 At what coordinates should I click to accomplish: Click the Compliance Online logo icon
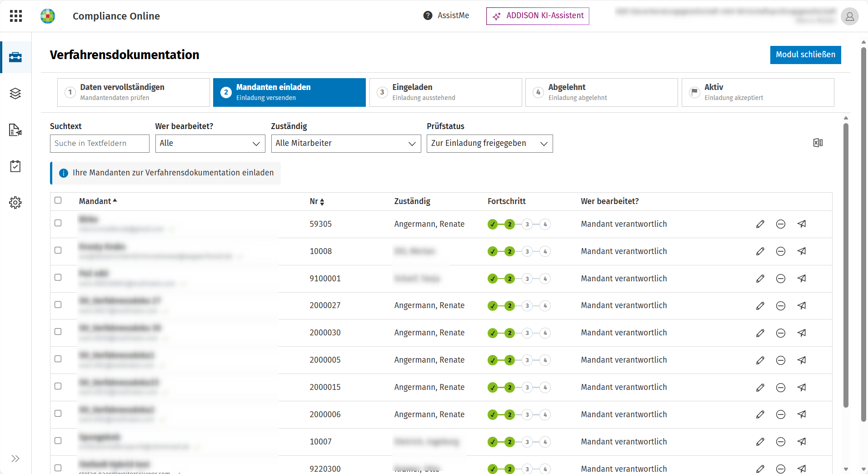48,16
